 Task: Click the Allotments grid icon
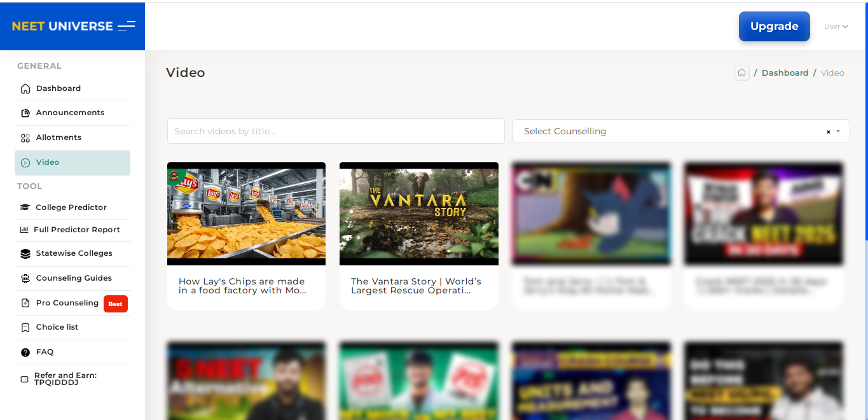(25, 137)
